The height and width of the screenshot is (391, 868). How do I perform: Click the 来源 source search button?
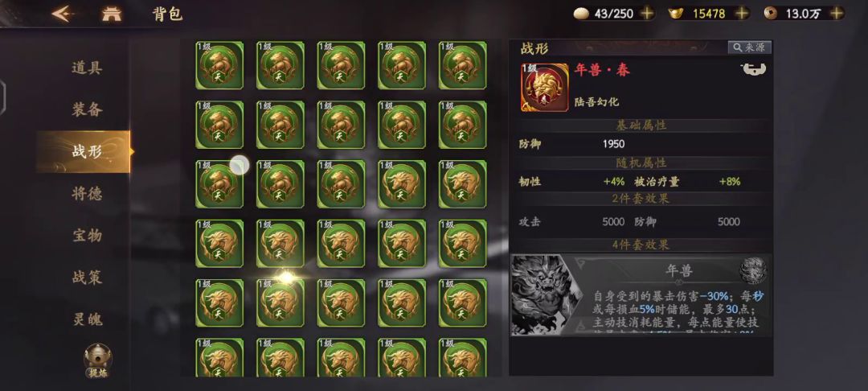pos(749,47)
